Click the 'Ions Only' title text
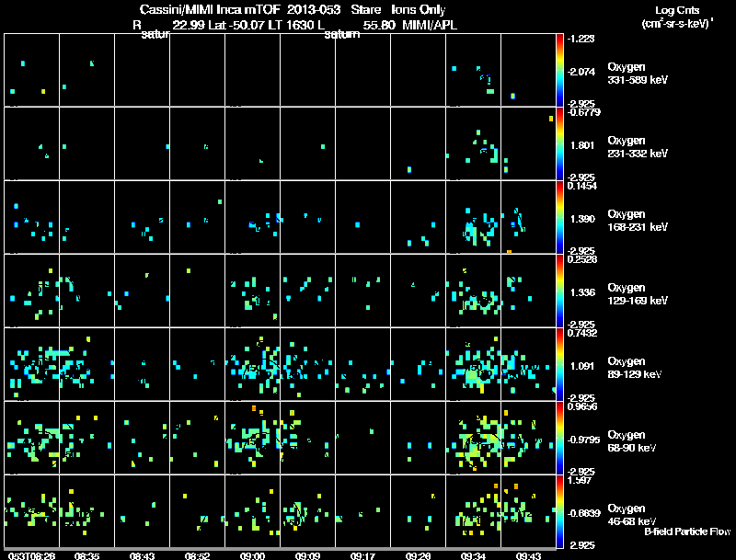 point(419,10)
